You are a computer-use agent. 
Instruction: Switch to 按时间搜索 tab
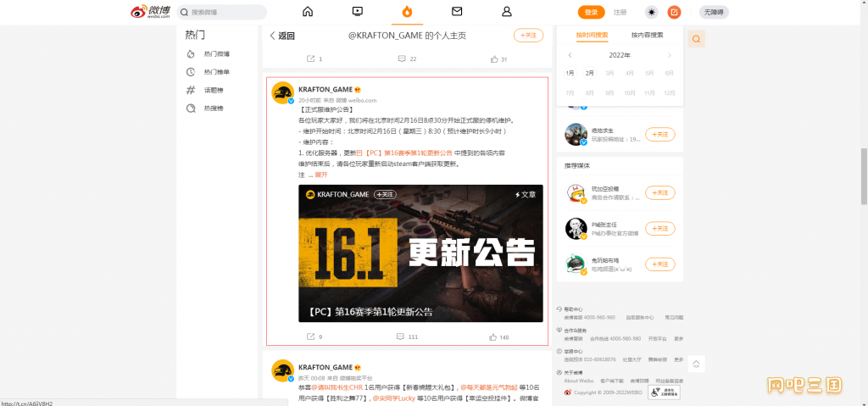(592, 35)
